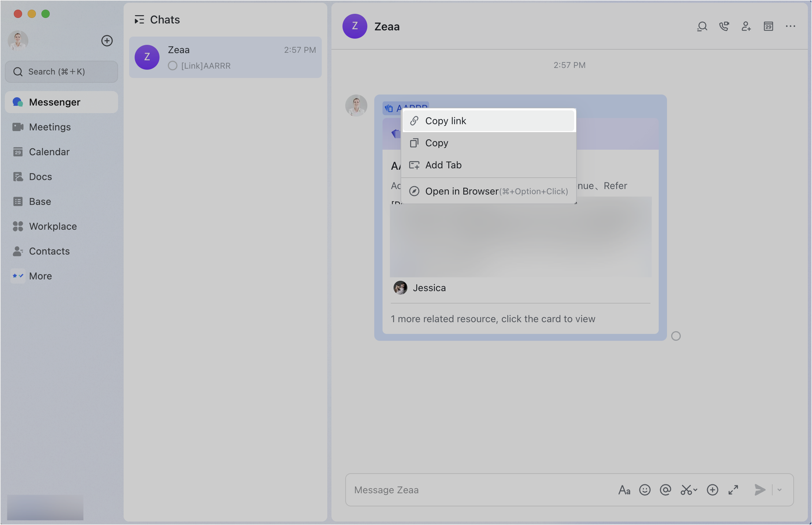This screenshot has height=525, width=812.
Task: Go to Workplace in the sidebar
Action: 53,226
